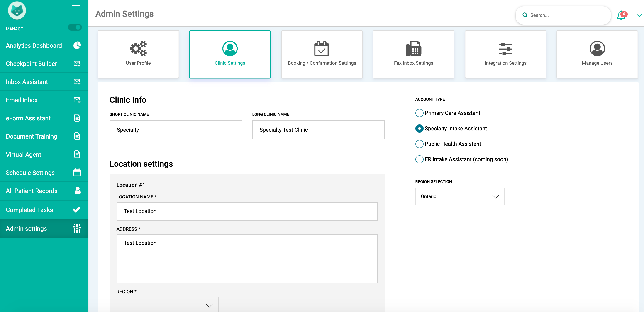Click the Integration Settings sliders icon
The image size is (644, 312).
point(505,49)
